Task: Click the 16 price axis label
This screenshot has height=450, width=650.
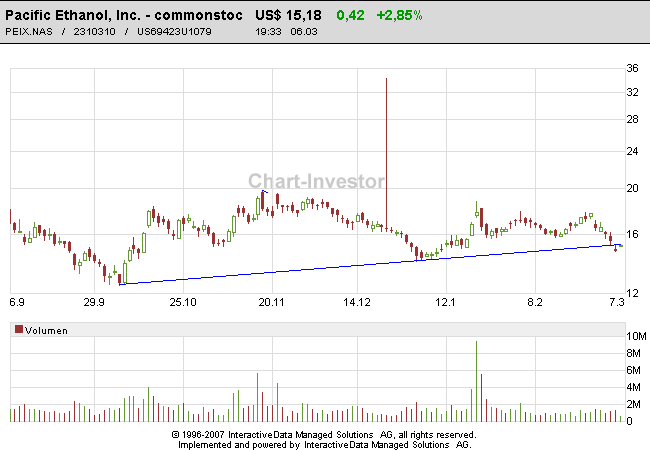Action: (x=633, y=234)
